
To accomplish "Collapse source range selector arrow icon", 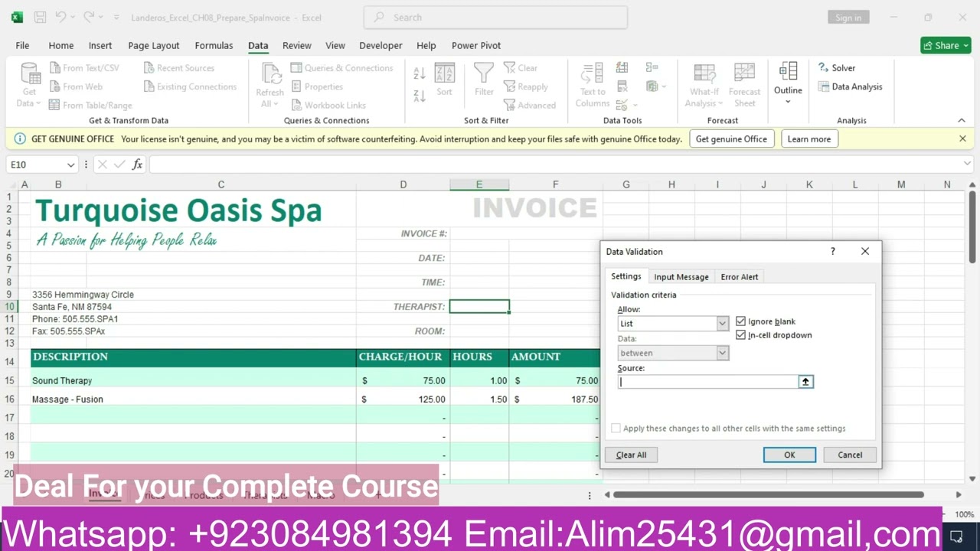I will [805, 382].
